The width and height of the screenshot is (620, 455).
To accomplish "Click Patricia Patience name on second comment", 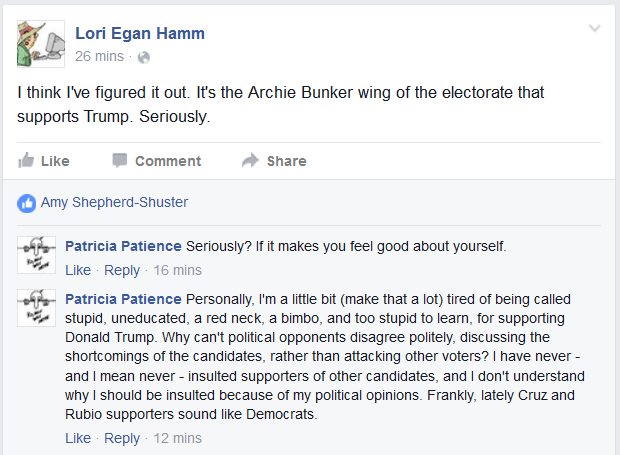I will click(123, 299).
